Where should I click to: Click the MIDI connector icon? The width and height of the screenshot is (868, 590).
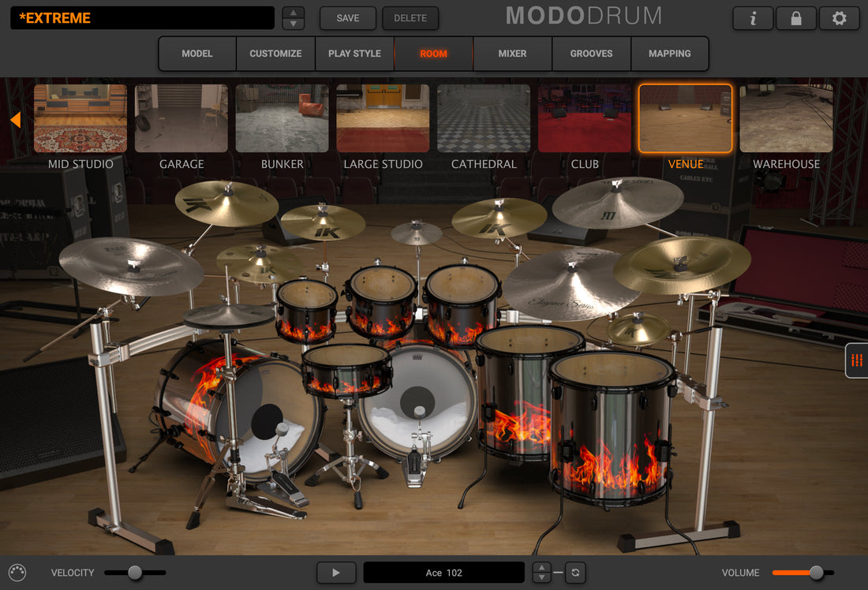click(x=17, y=573)
